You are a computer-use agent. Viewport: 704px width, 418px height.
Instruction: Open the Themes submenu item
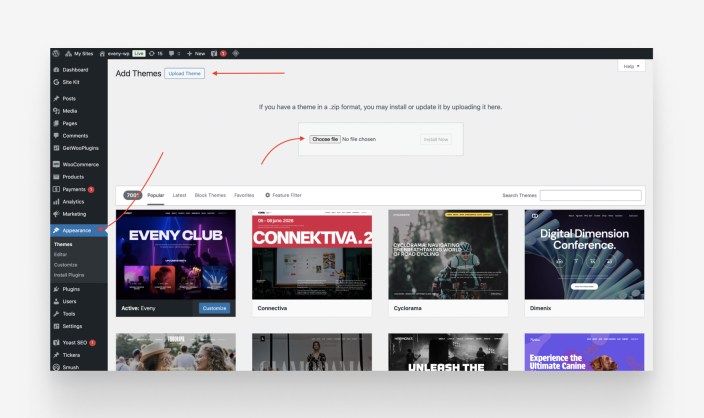point(63,244)
